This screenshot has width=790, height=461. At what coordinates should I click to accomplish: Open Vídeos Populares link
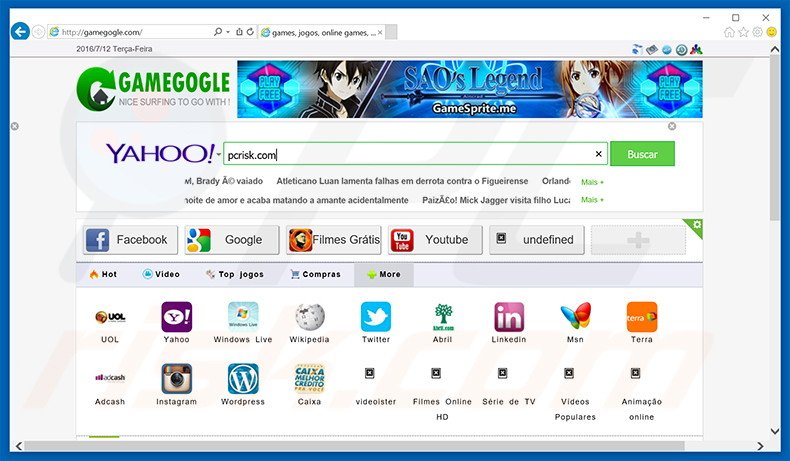coord(575,409)
